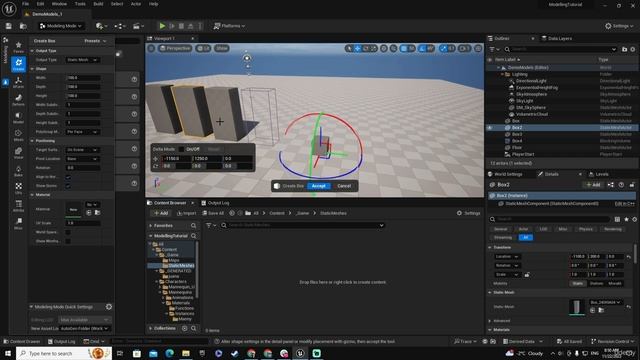
Task: Open the UVs tools category
Action: coord(18,188)
